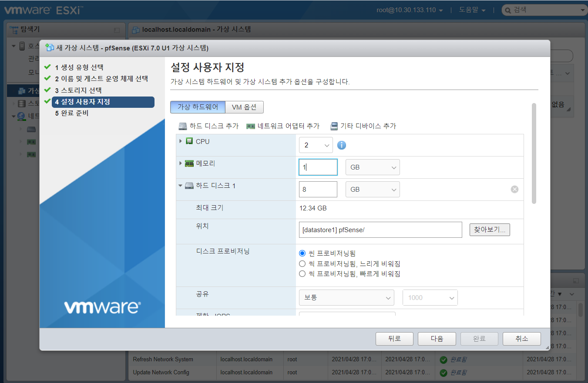Open the memory unit GB dropdown
The image size is (588, 383).
click(x=373, y=167)
